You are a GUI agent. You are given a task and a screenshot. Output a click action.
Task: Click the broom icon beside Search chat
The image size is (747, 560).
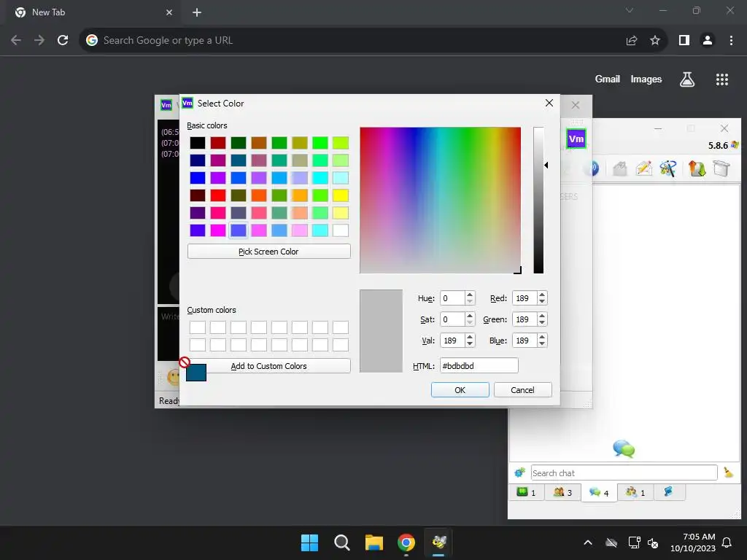point(729,472)
